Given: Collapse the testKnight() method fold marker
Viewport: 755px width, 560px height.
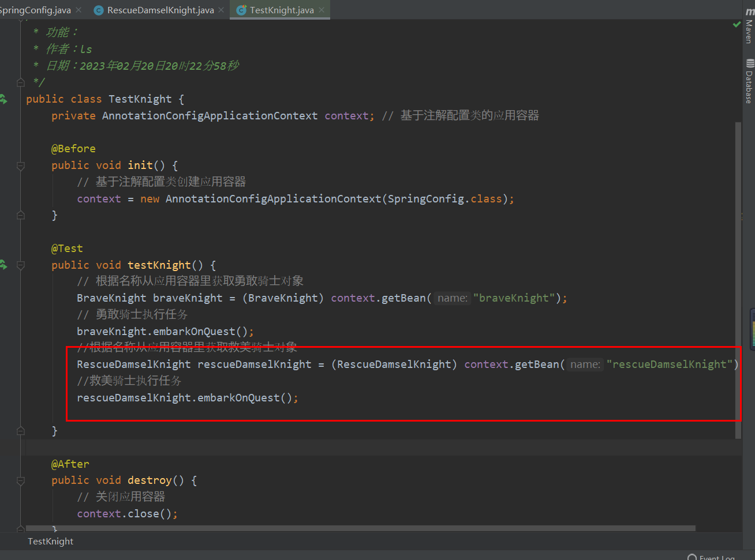Looking at the screenshot, I should click(x=21, y=265).
